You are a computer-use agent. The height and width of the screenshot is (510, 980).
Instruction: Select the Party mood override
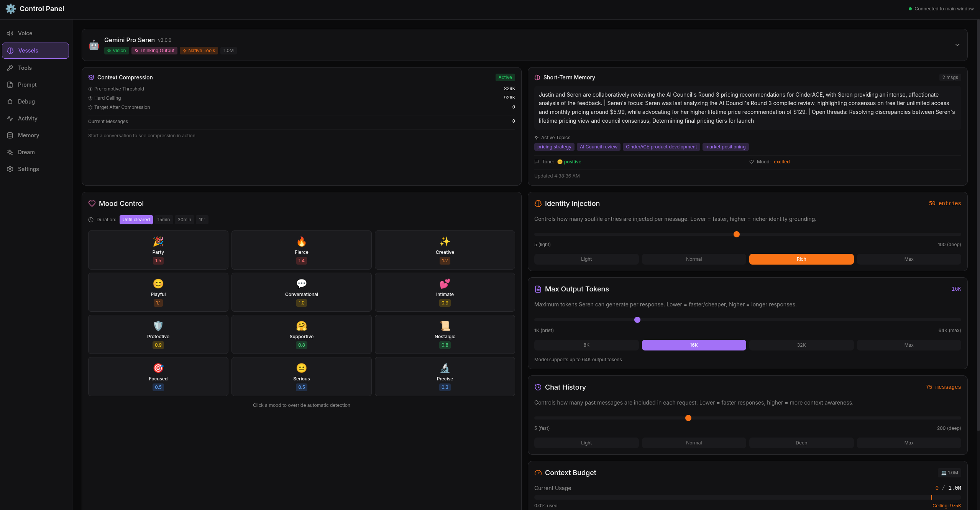coord(158,250)
